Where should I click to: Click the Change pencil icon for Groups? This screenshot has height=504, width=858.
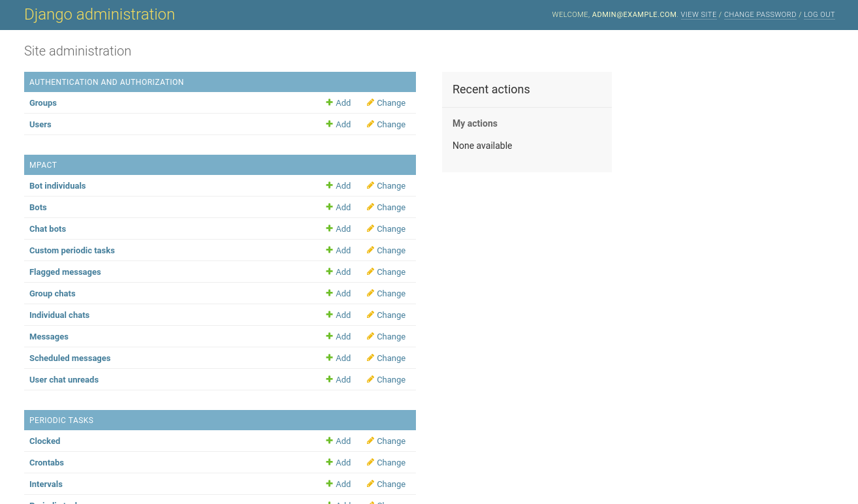point(370,102)
